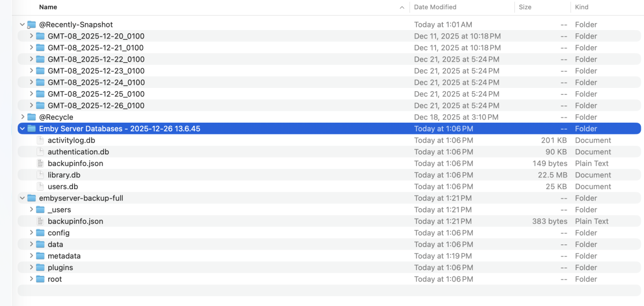
Task: Click the GMT-08_2025-12-23_0100 folder icon
Action: click(x=40, y=71)
